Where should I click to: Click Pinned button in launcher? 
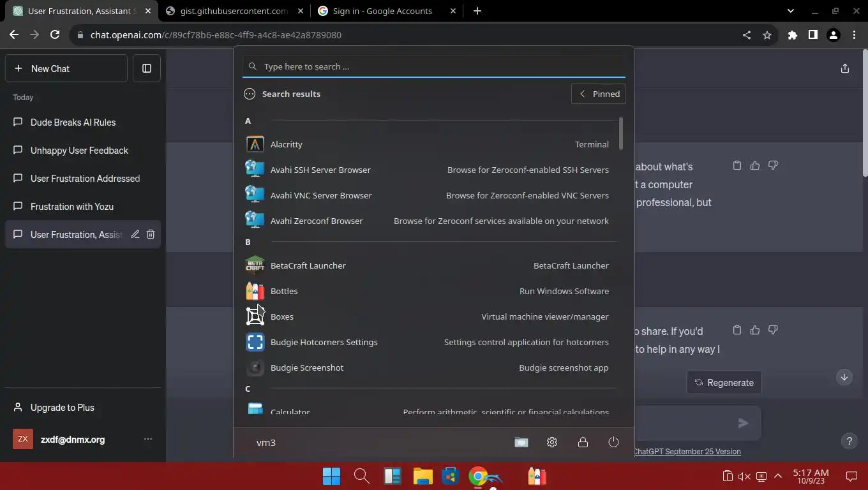point(598,94)
